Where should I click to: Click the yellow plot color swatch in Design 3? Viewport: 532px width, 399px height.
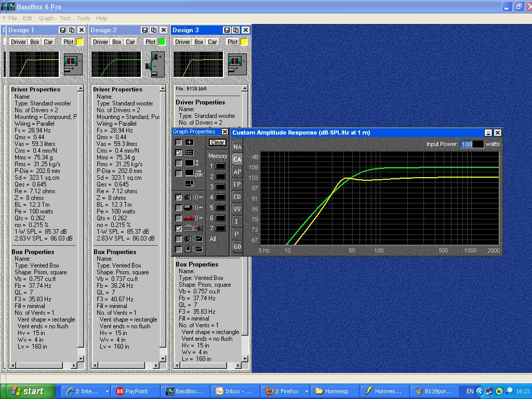pyautogui.click(x=244, y=42)
